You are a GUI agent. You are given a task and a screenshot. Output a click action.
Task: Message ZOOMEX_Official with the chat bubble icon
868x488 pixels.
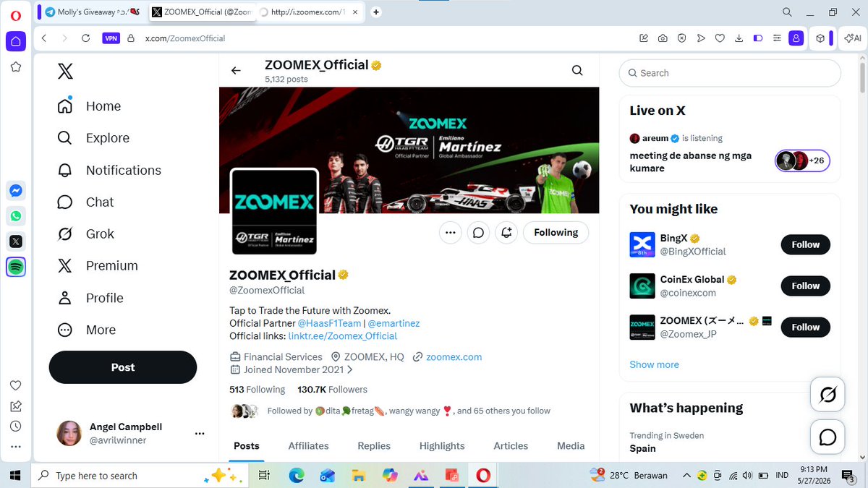(478, 232)
